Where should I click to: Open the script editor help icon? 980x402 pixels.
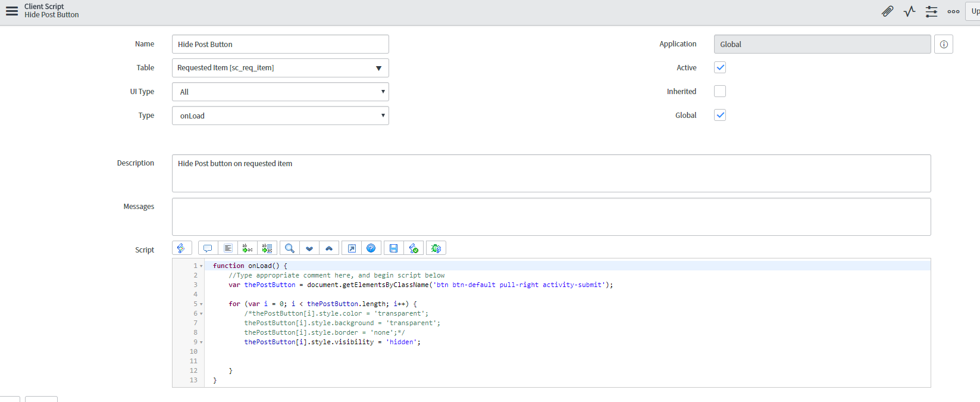tap(371, 248)
